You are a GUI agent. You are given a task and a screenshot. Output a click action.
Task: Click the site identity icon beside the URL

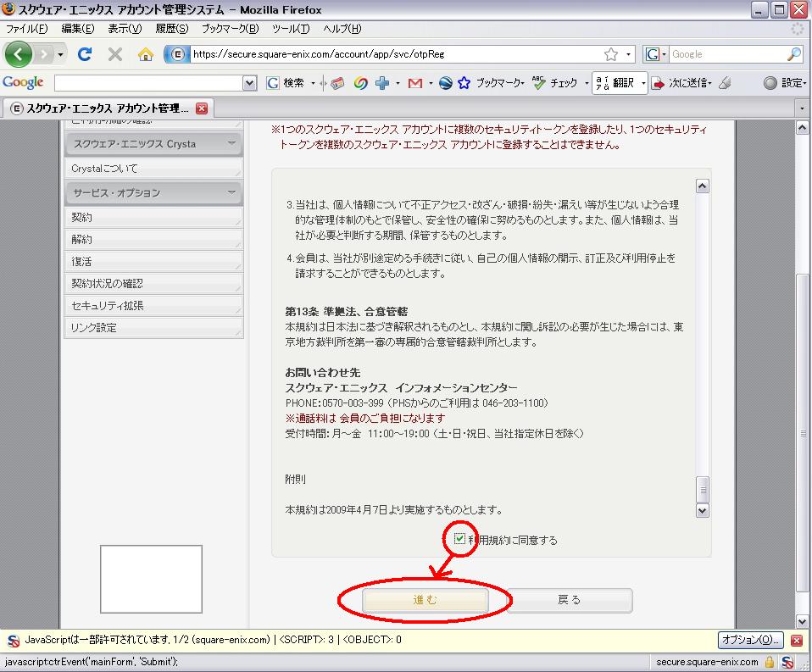pyautogui.click(x=177, y=54)
